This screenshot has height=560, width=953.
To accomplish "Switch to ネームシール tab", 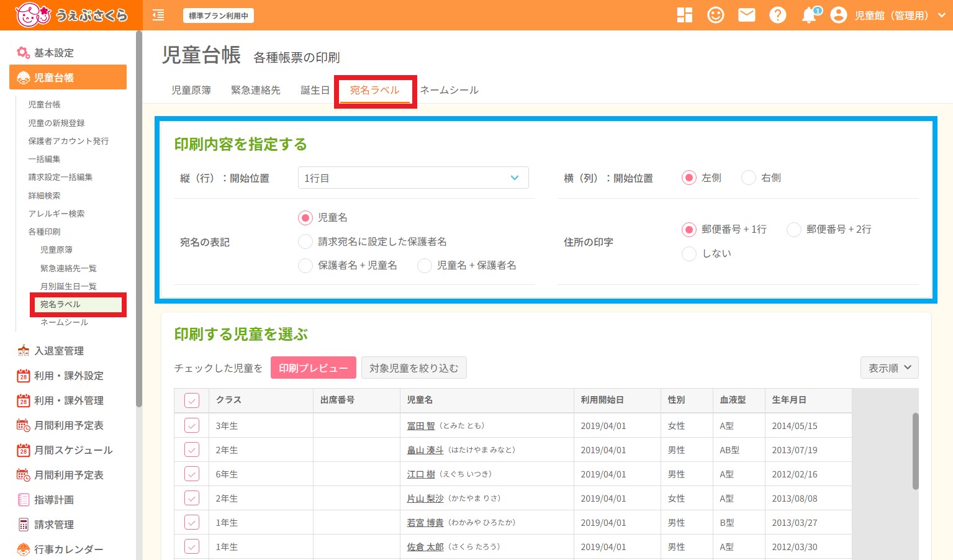I will tap(449, 90).
